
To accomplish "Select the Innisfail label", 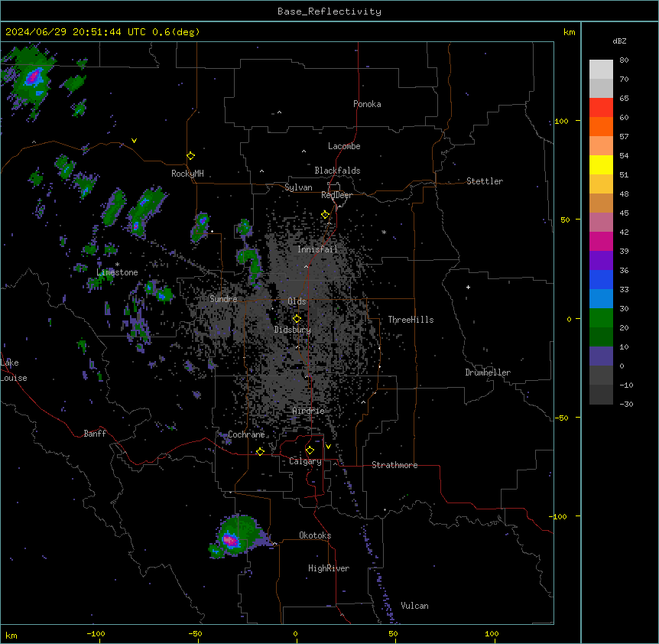I will pos(317,249).
